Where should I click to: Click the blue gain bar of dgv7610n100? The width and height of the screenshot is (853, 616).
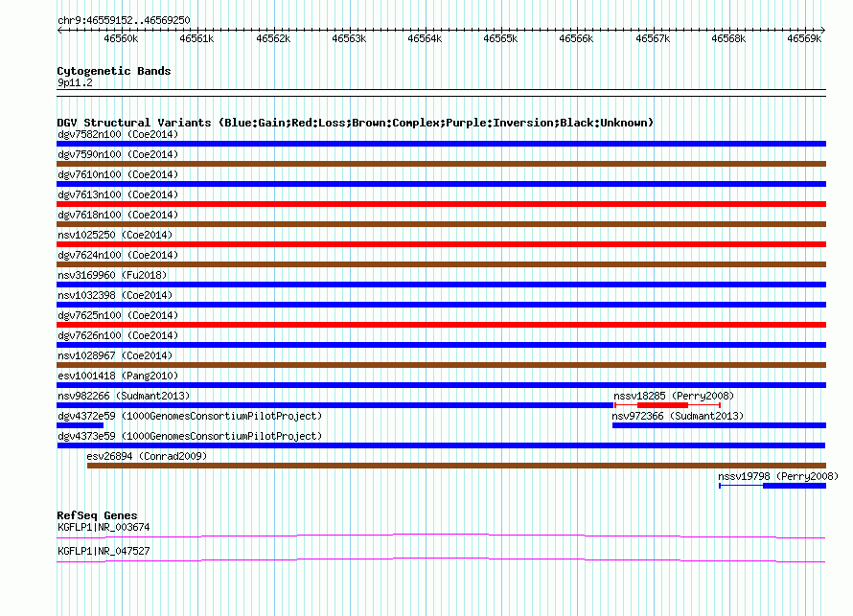(441, 184)
